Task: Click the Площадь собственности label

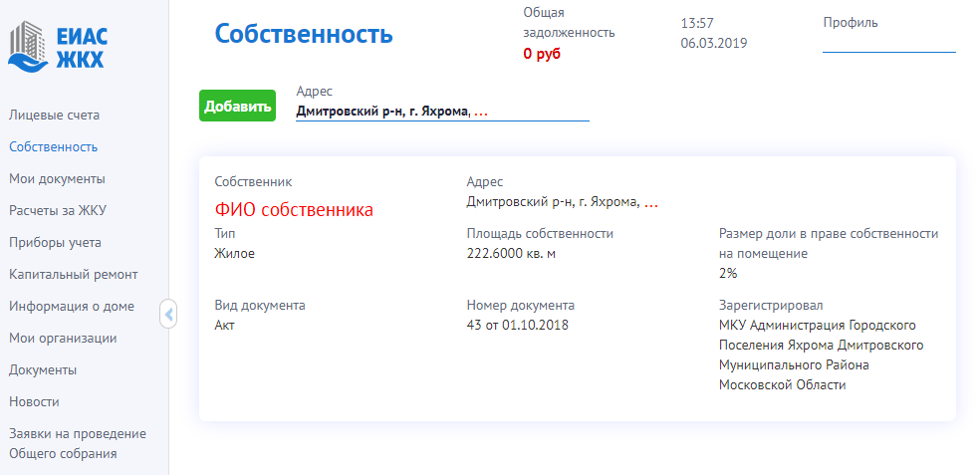Action: 540,234
